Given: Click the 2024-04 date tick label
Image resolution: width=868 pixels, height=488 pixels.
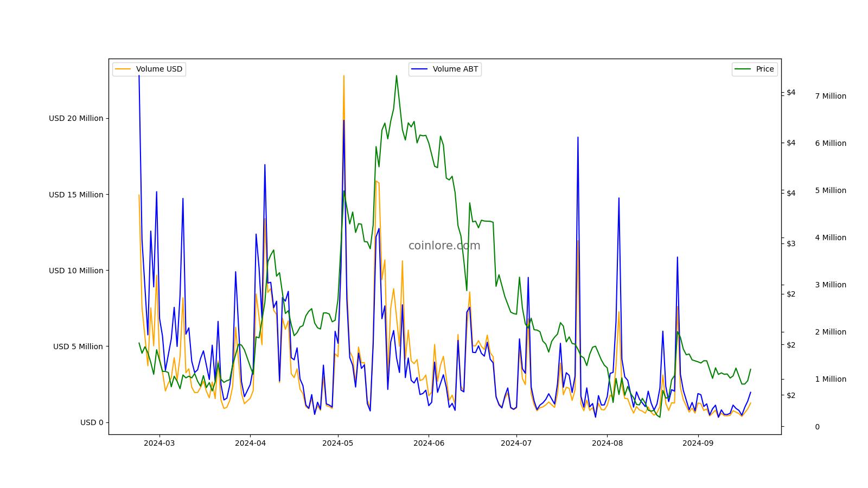Looking at the screenshot, I should pos(250,442).
